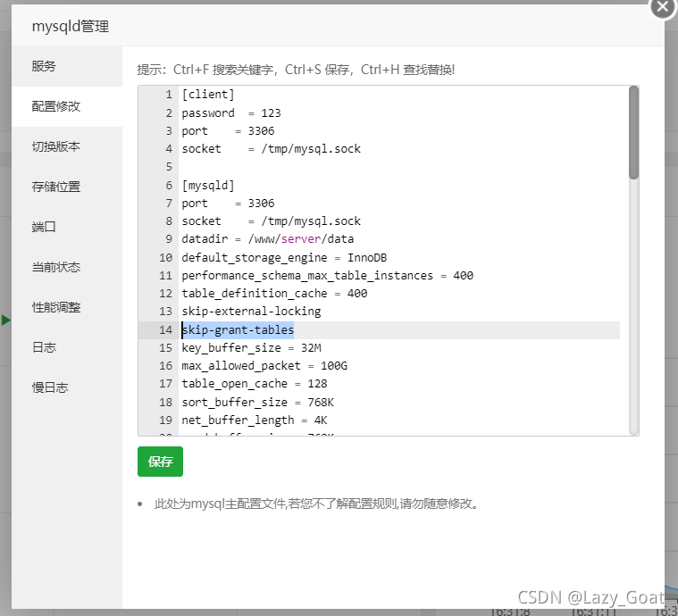Click the table_open_cache = 128 line
The image size is (678, 616).
click(x=255, y=384)
